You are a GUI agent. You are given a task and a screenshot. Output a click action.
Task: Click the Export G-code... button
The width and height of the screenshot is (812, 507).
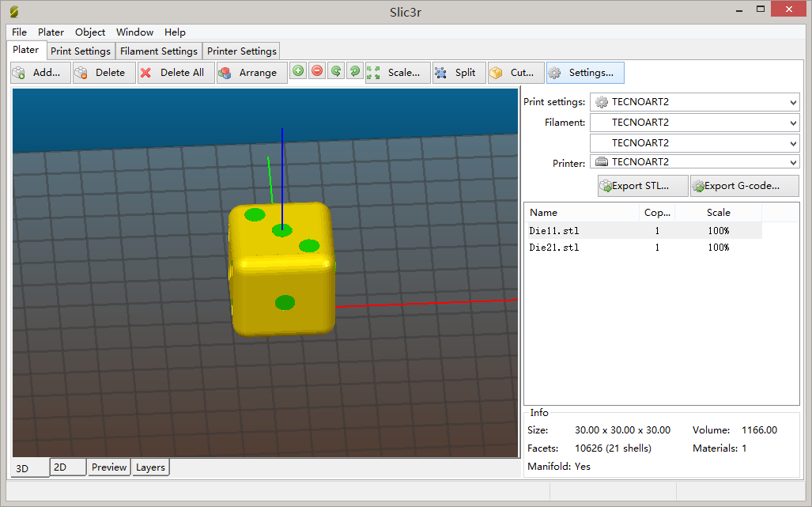(744, 187)
